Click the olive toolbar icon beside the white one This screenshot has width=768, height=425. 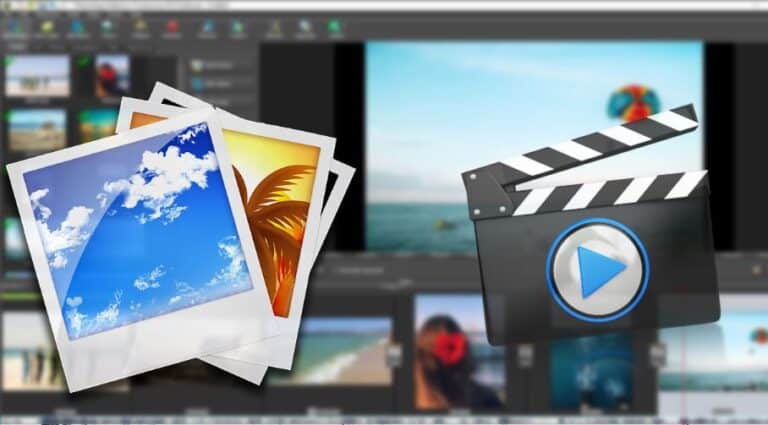pyautogui.click(x=274, y=27)
